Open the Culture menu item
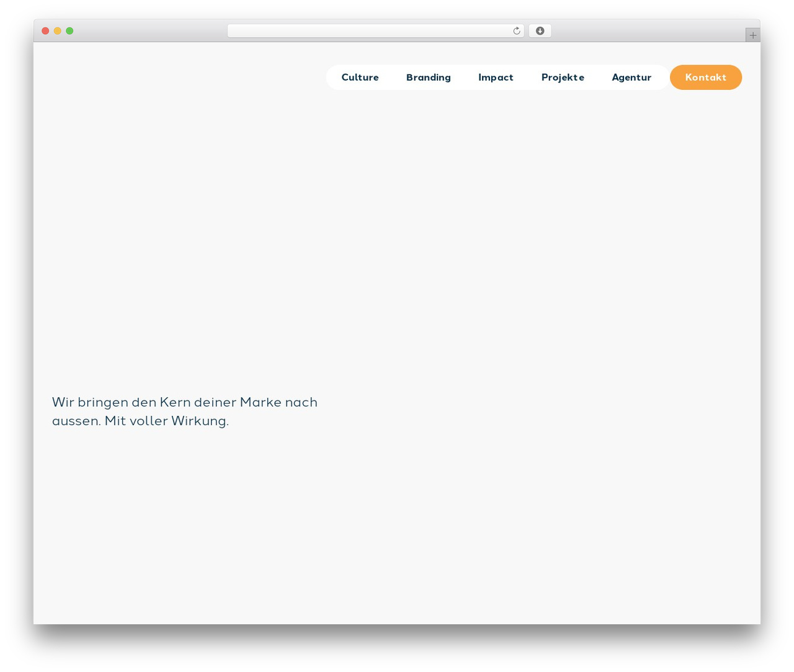 (x=360, y=77)
